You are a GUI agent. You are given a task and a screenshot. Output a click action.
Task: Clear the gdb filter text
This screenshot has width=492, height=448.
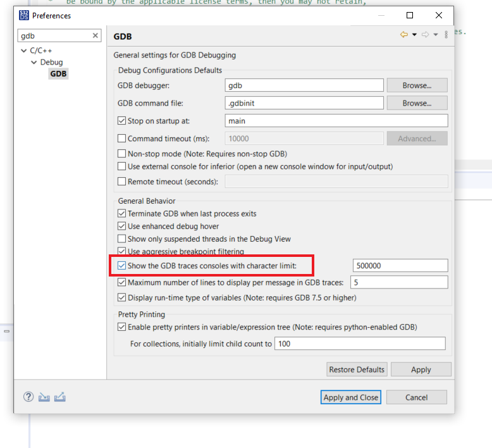[x=95, y=35]
